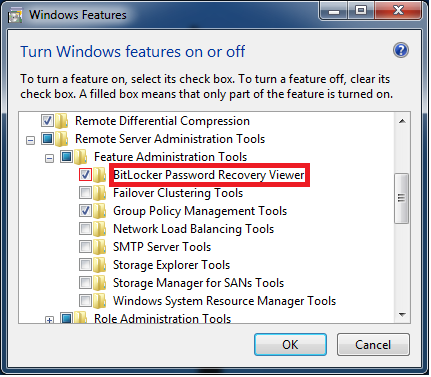431x377 pixels.
Task: Toggle Role Administration Tools checkbox
Action: (x=66, y=318)
